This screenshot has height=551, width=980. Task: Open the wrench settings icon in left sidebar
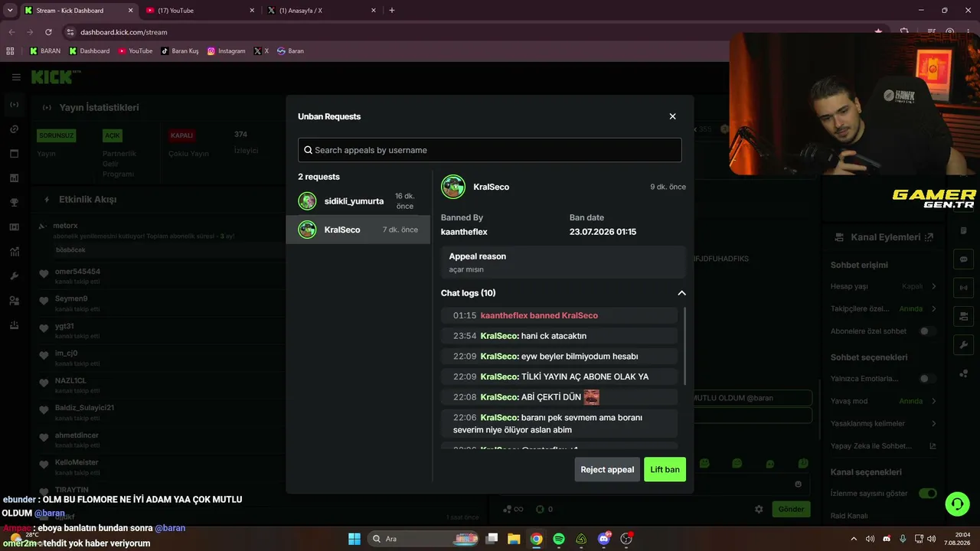(x=15, y=276)
